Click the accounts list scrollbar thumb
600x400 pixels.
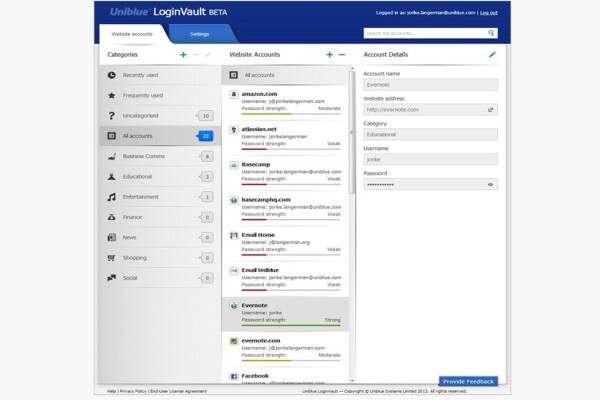point(352,132)
